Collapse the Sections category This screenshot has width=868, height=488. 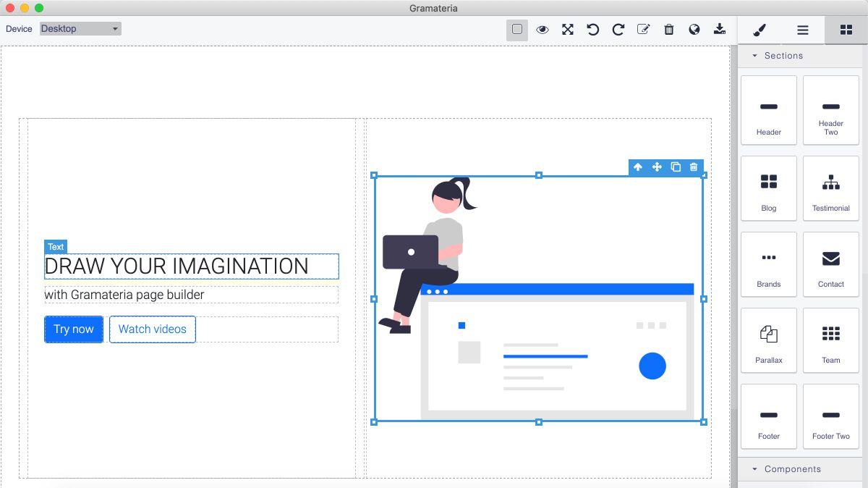pyautogui.click(x=800, y=56)
